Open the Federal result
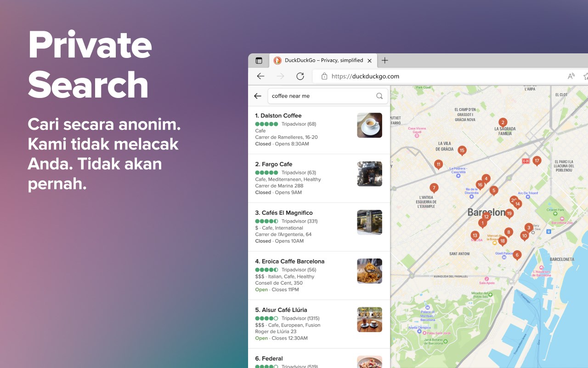The image size is (588, 368). click(x=319, y=359)
